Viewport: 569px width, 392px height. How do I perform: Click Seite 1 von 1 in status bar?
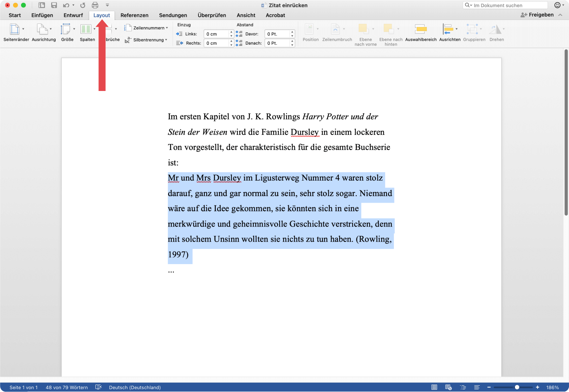(24, 387)
